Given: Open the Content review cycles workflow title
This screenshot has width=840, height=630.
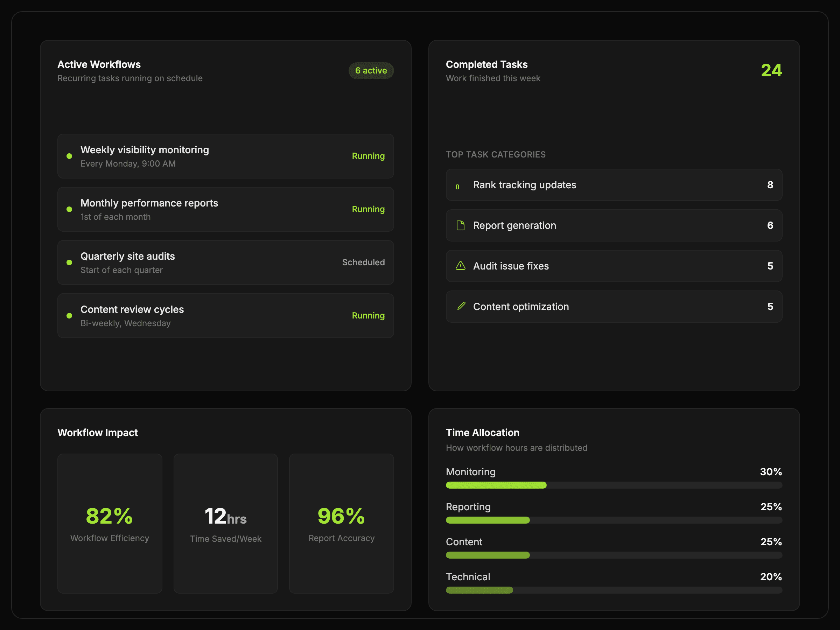Looking at the screenshot, I should (x=132, y=309).
